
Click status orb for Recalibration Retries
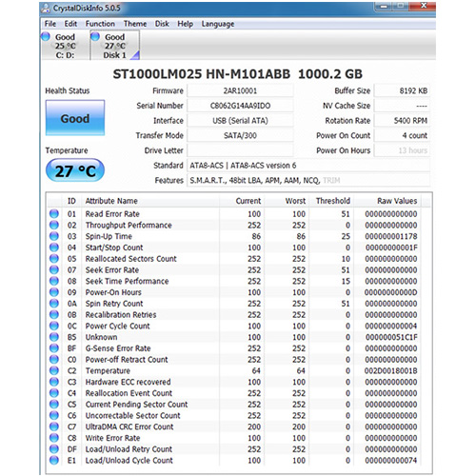(x=54, y=314)
